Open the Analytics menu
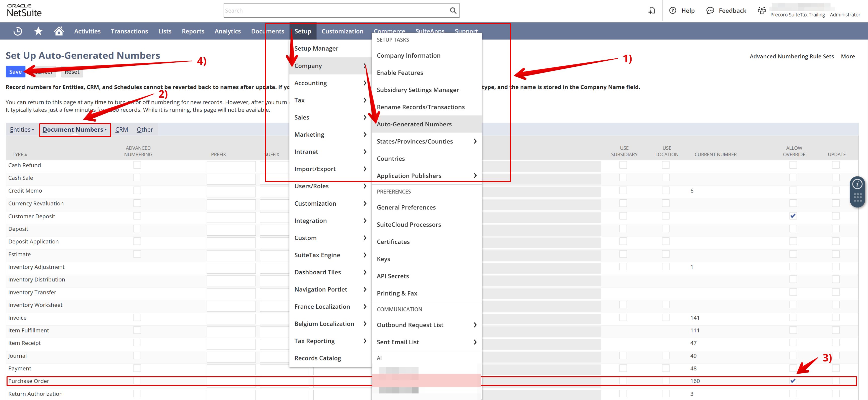 click(x=227, y=31)
